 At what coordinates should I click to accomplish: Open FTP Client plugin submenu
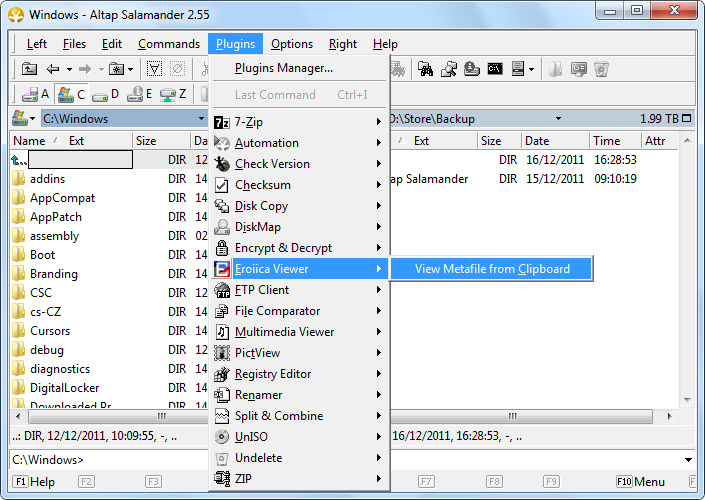coord(299,290)
